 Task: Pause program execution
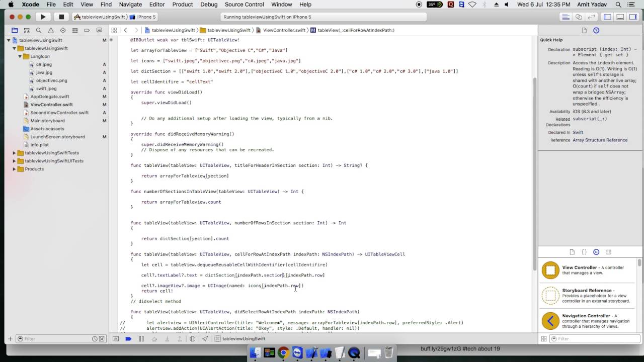click(x=141, y=339)
